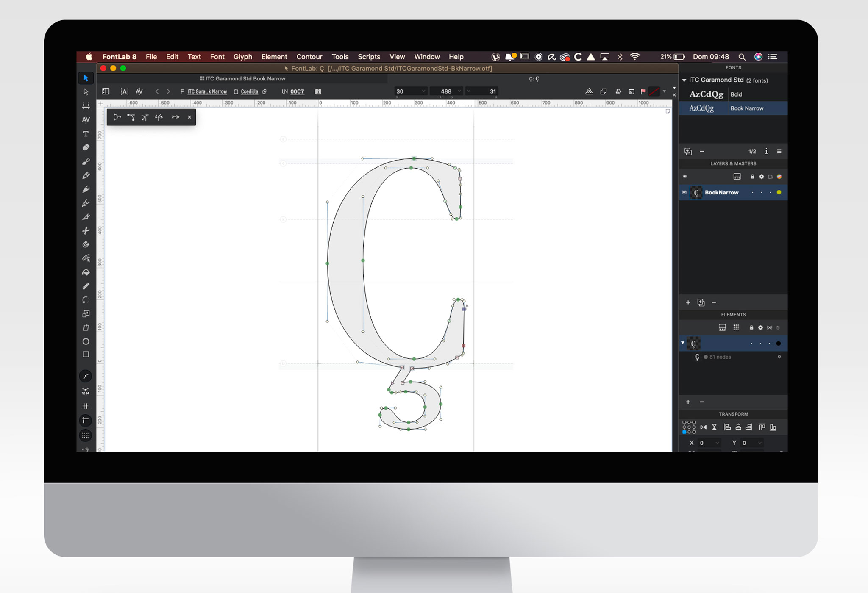Open the left sidebearing 30 dropdown
This screenshot has width=868, height=593.
[x=423, y=91]
